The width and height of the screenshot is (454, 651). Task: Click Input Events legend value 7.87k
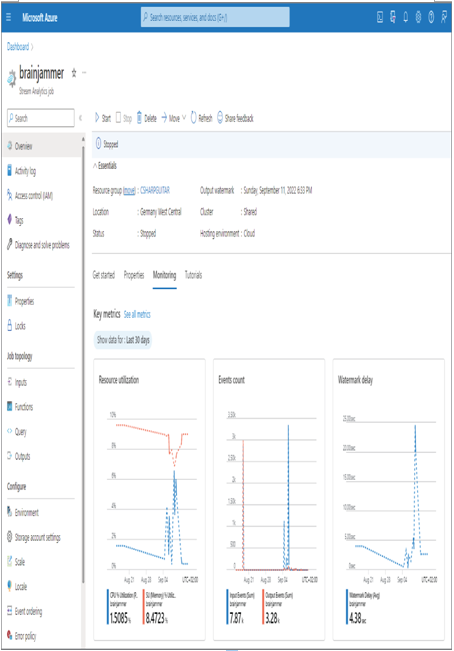click(x=236, y=618)
